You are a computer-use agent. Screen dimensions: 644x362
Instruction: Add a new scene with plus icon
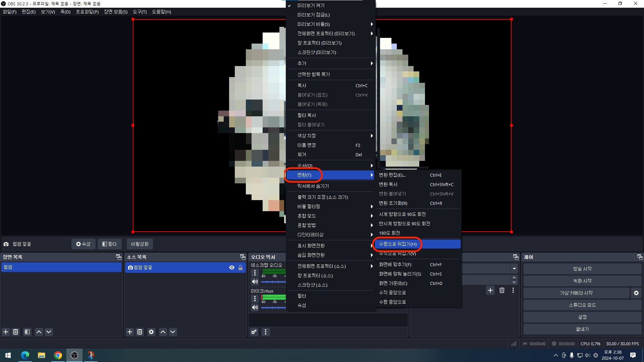click(6, 332)
